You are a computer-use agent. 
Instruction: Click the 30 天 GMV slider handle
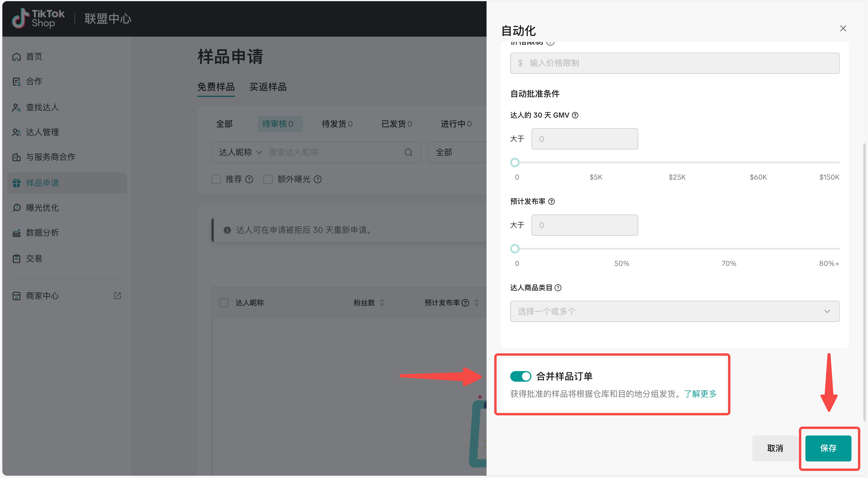pyautogui.click(x=515, y=162)
